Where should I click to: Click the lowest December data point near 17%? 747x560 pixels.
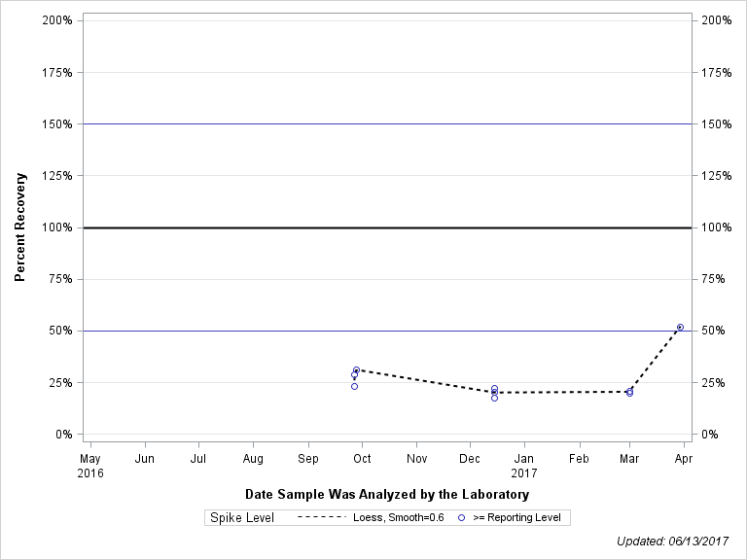tap(494, 398)
